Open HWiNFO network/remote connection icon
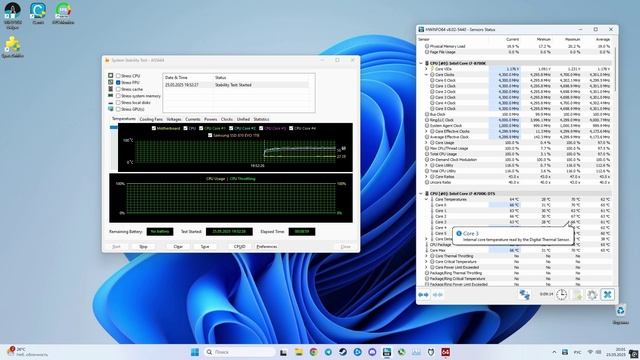Screen dimensions: 640x360 (524, 294)
